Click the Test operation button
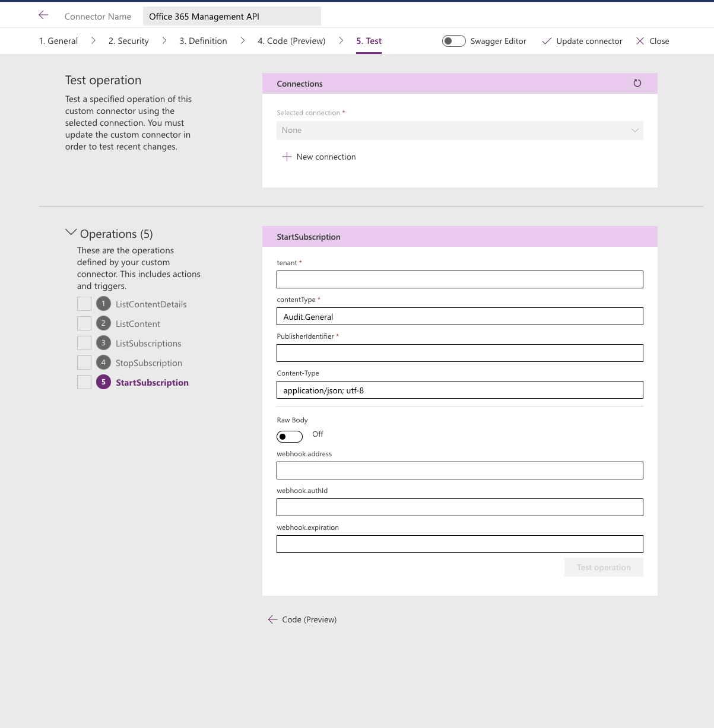Screen dimensions: 714x728 603,567
